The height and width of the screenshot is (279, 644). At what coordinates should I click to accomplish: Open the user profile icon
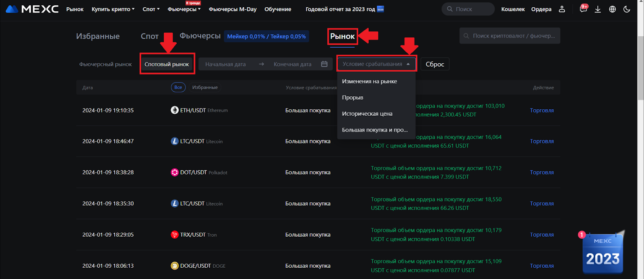(562, 9)
